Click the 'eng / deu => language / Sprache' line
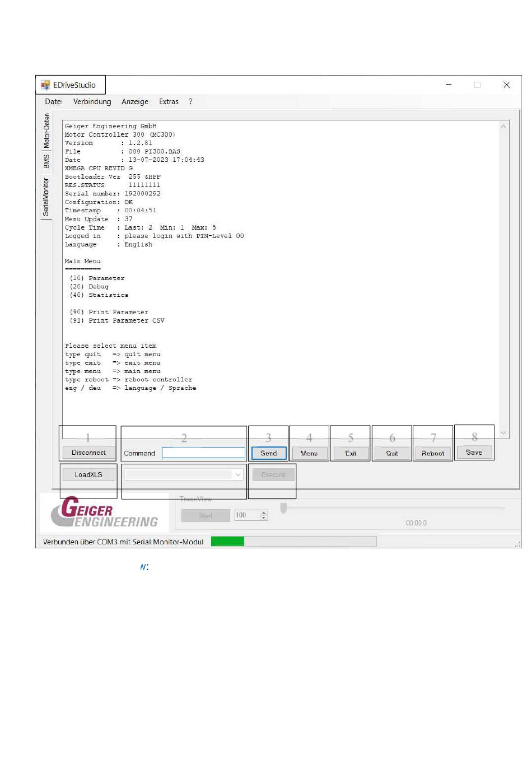Screen dimensions: 532x783 coord(130,388)
